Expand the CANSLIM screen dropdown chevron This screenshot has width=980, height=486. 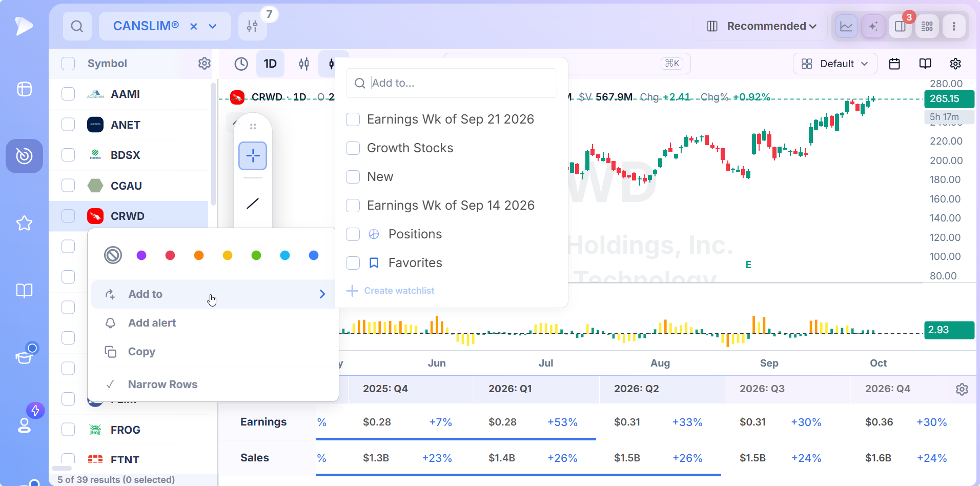tap(213, 26)
